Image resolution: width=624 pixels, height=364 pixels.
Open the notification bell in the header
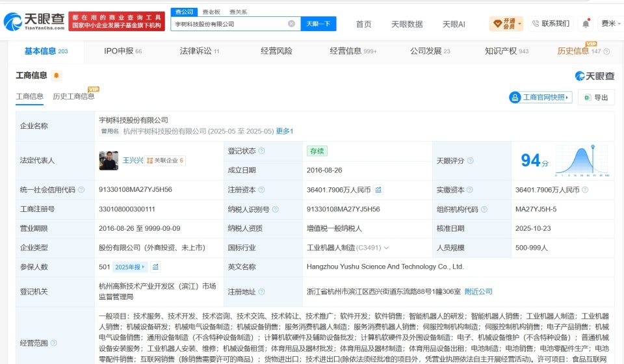click(x=586, y=24)
